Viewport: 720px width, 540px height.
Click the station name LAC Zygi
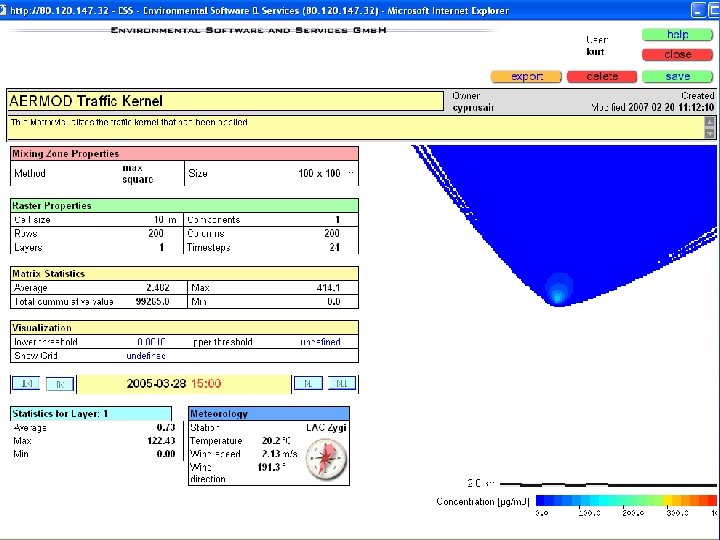click(x=326, y=428)
